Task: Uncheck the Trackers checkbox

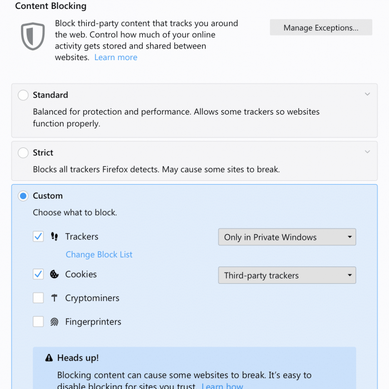Action: point(38,237)
